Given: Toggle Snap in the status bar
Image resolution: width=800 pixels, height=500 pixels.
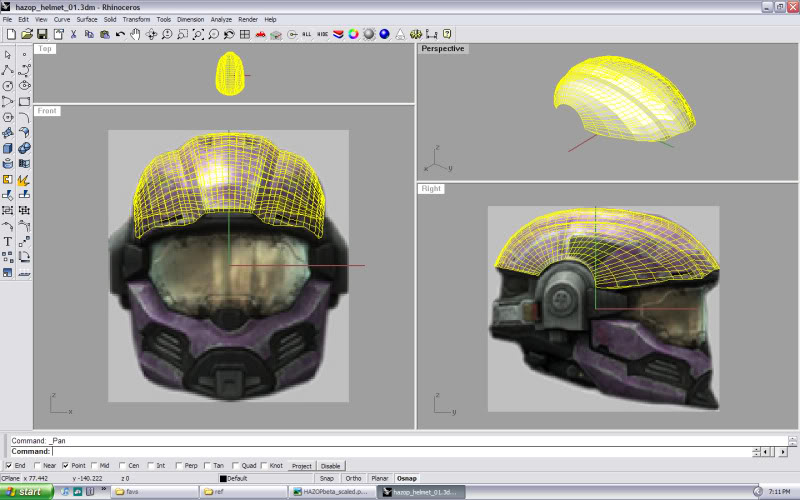Looking at the screenshot, I should coord(327,479).
